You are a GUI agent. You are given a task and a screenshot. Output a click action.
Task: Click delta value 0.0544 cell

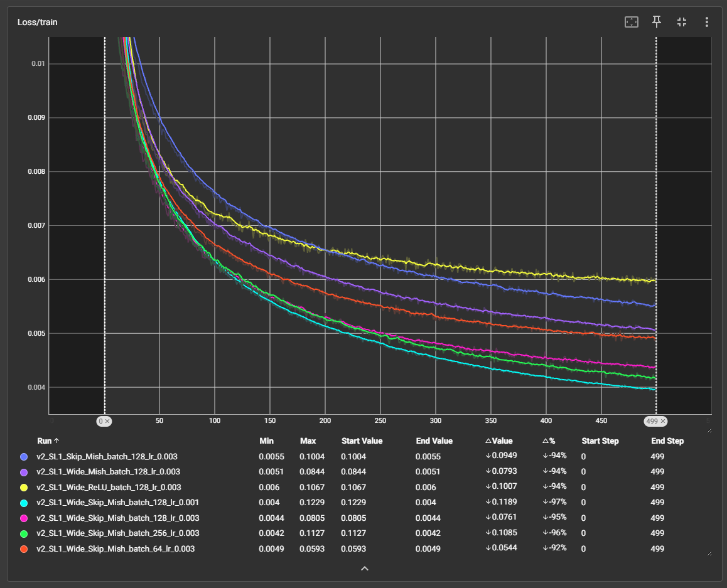(501, 548)
